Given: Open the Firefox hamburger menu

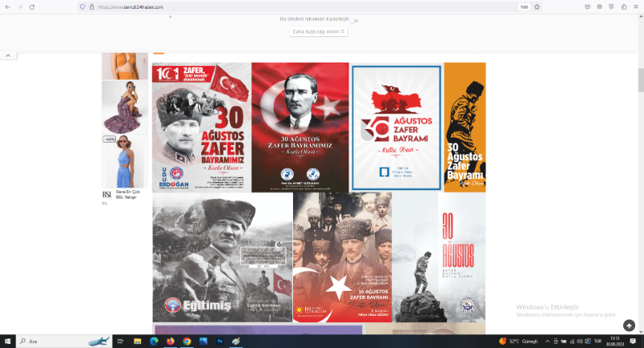Looking at the screenshot, I should (637, 6).
